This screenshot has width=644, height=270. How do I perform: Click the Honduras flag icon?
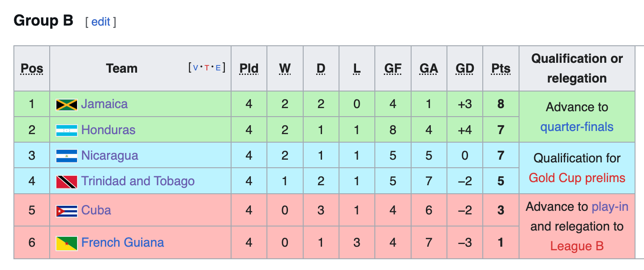coord(67,131)
